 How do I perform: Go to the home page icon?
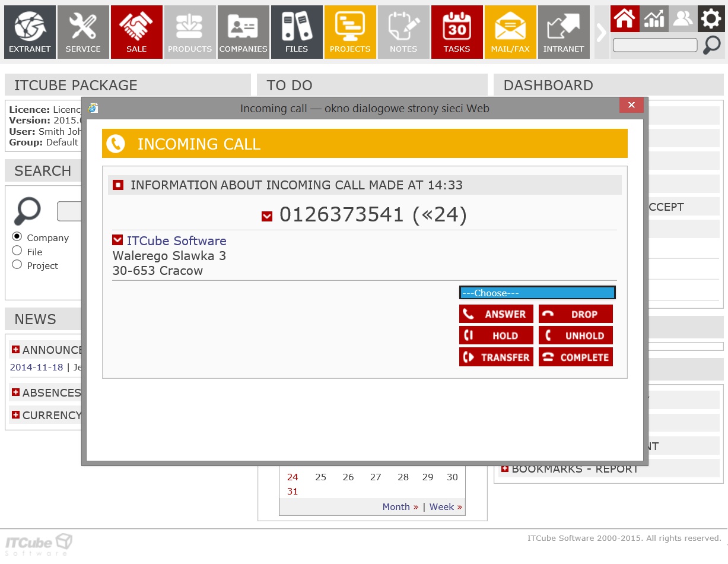tap(625, 18)
